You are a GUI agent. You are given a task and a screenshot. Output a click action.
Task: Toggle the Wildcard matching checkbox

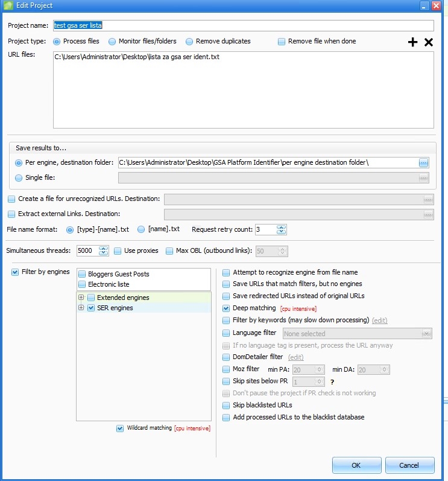click(x=120, y=428)
